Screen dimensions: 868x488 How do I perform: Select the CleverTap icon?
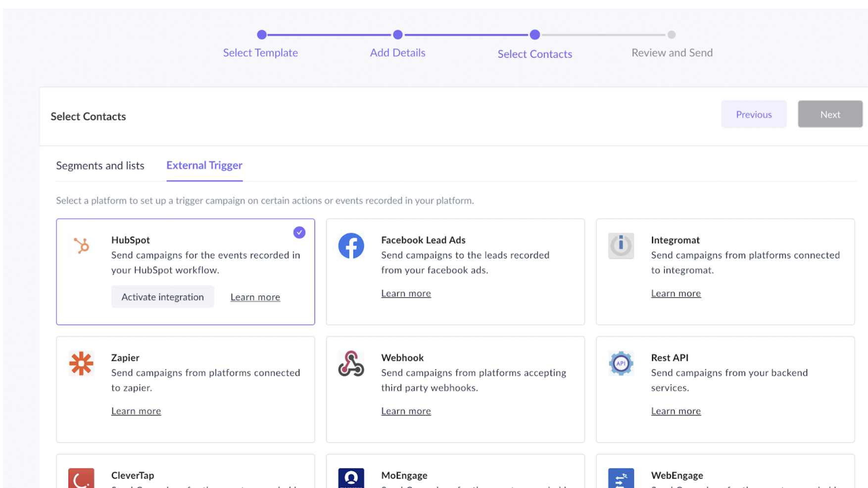click(x=81, y=479)
